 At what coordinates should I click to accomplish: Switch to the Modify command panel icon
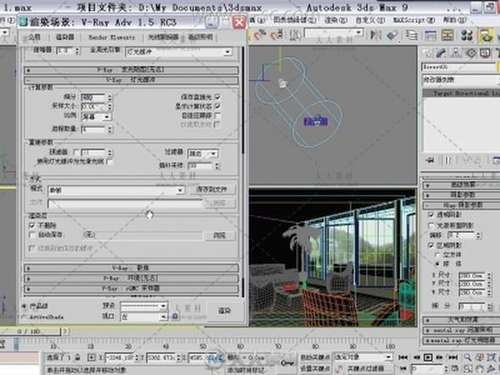441,53
